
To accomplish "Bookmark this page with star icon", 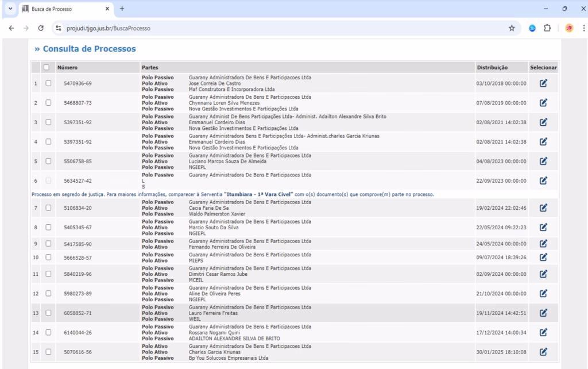I will coord(511,27).
